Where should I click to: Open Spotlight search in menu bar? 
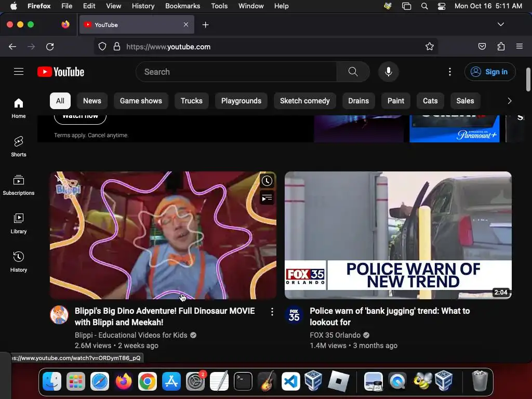(424, 6)
